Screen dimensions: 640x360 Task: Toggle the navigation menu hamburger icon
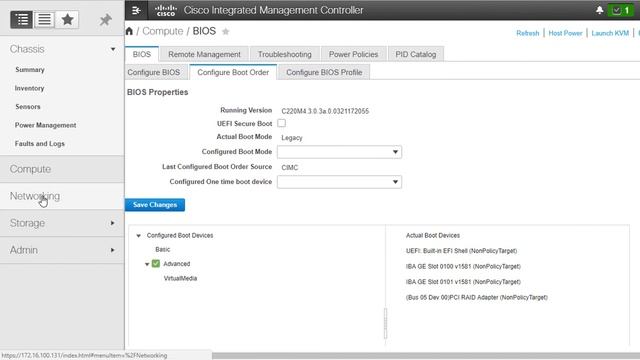[x=136, y=10]
